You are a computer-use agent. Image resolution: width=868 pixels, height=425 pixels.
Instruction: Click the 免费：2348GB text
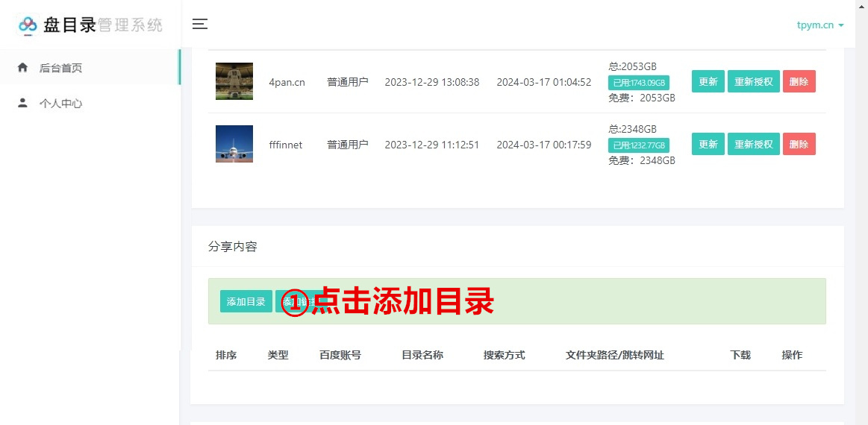click(642, 160)
